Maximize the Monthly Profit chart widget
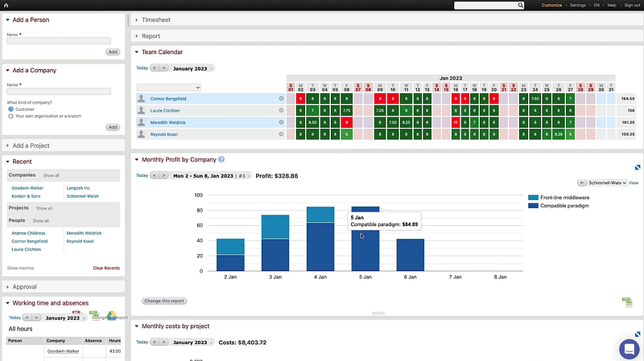 [x=638, y=167]
